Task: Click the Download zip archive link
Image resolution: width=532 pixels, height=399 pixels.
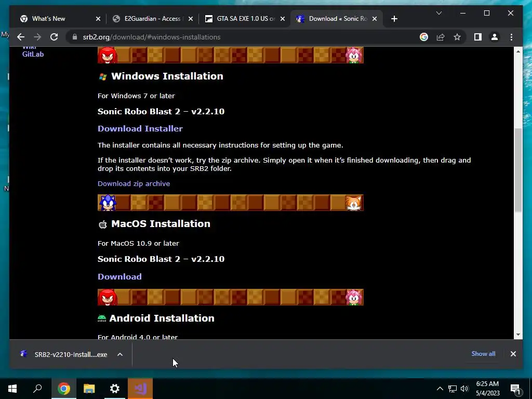Action: tap(134, 183)
